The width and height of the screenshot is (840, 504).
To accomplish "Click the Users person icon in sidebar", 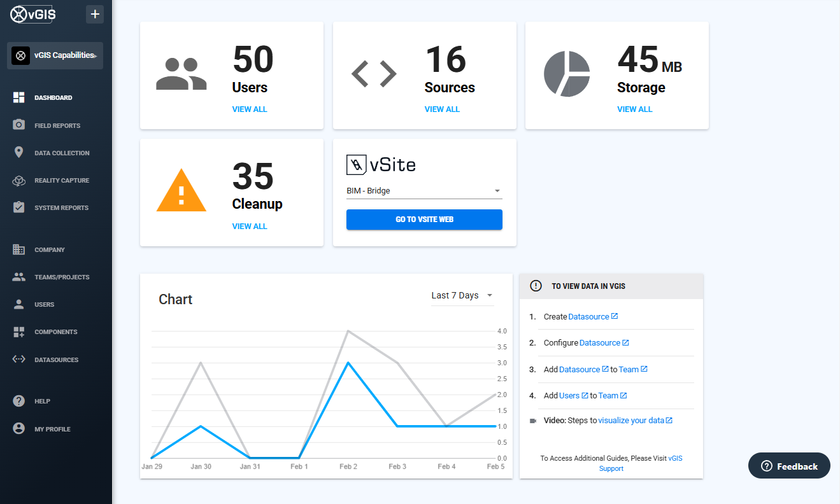I will pyautogui.click(x=19, y=304).
